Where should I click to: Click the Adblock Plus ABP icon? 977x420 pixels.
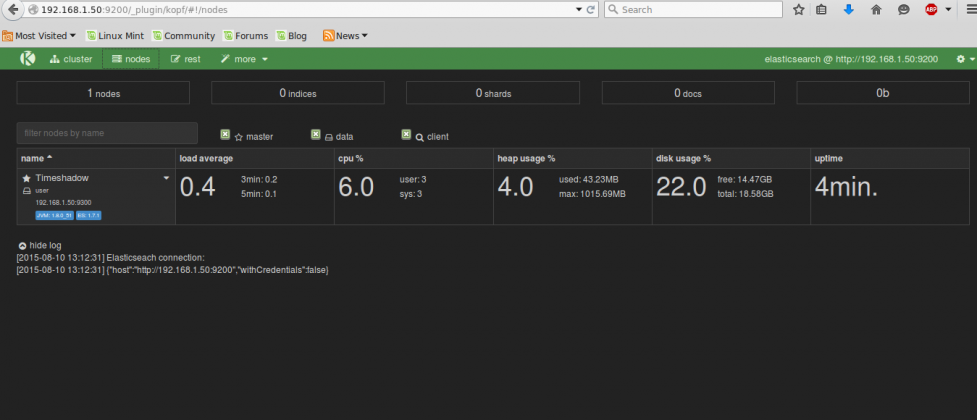[x=931, y=9]
